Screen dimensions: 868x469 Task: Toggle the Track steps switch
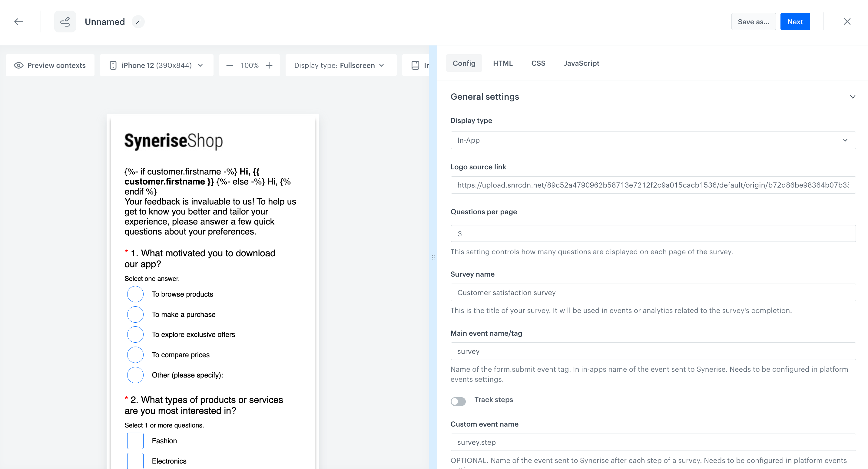tap(458, 401)
